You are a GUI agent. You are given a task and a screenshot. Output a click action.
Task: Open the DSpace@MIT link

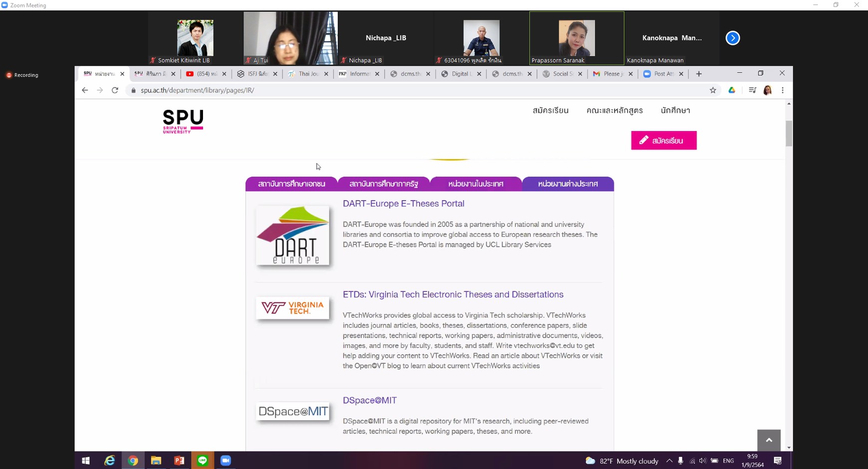370,400
